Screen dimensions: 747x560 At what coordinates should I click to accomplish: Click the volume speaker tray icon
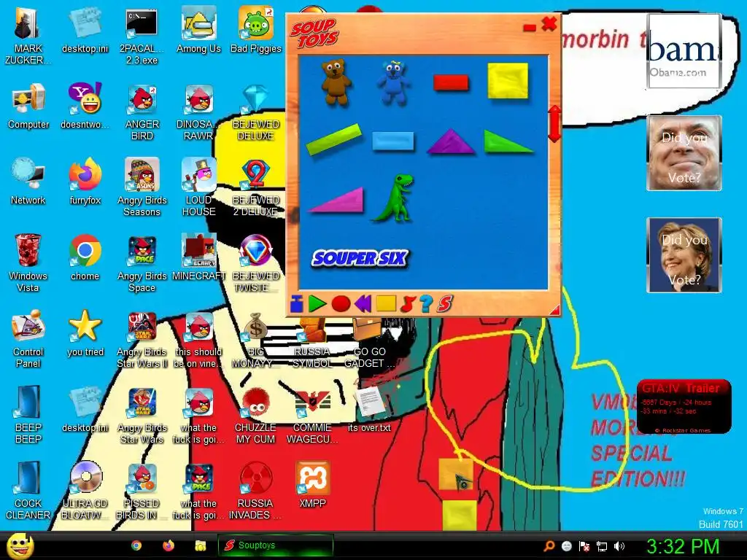pos(619,546)
